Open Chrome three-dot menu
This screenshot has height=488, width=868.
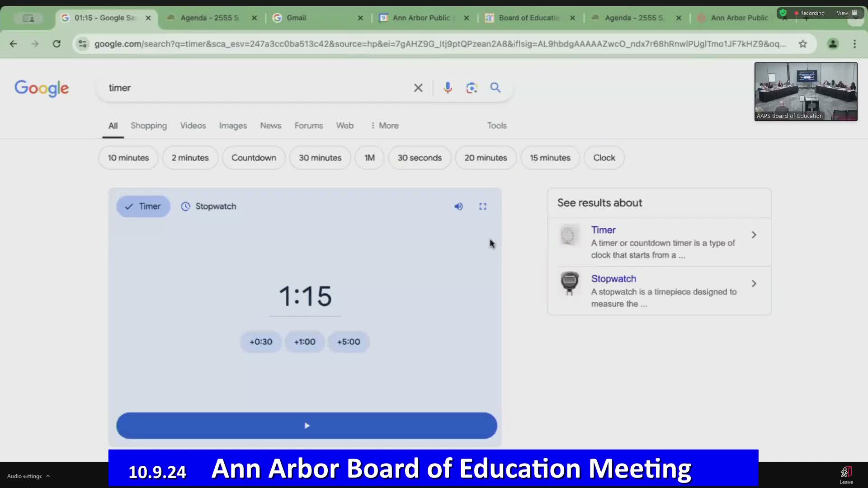(x=854, y=44)
